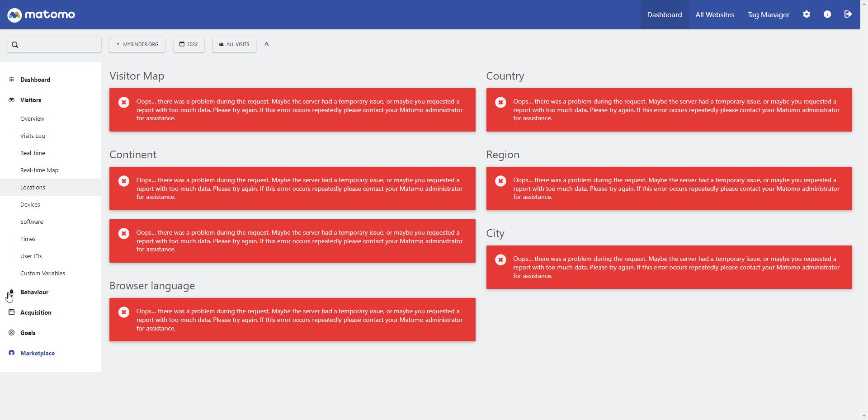868x420 pixels.
Task: Switch to Dashboard in top navigation
Action: pyautogui.click(x=665, y=14)
